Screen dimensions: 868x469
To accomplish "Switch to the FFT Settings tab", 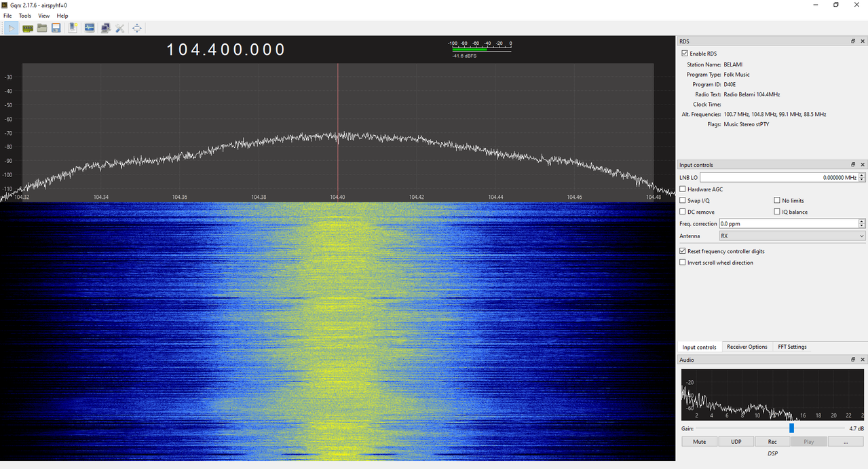I will 792,347.
